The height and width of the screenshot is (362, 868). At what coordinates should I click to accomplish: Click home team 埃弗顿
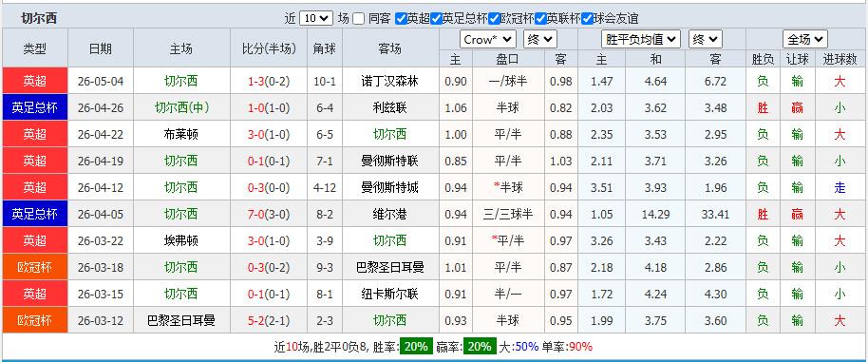click(x=181, y=240)
